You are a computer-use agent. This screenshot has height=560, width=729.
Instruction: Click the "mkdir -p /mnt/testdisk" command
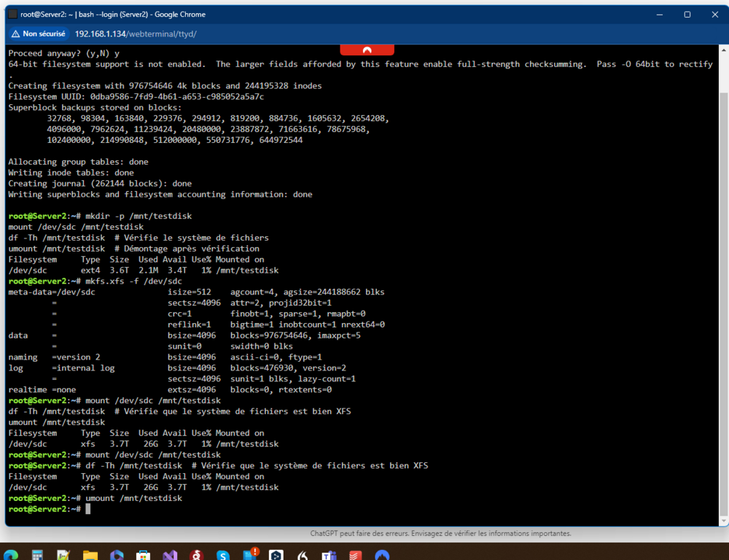tap(139, 217)
